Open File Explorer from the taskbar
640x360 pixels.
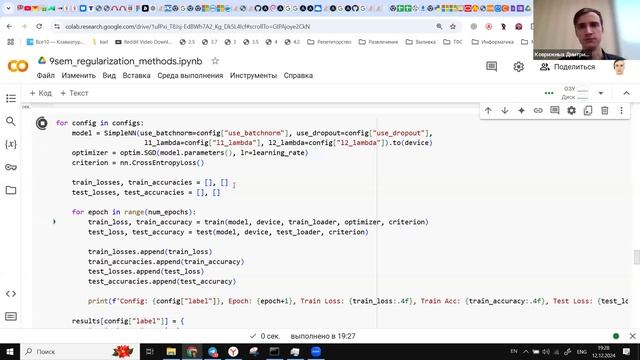click(x=171, y=351)
